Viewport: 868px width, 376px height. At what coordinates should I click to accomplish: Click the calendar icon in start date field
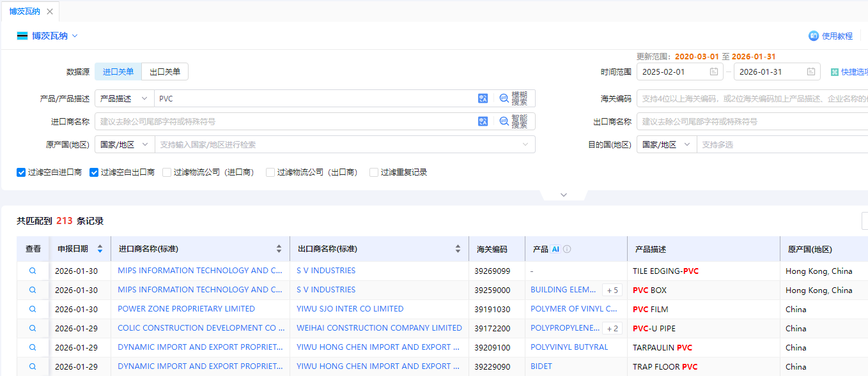[714, 72]
